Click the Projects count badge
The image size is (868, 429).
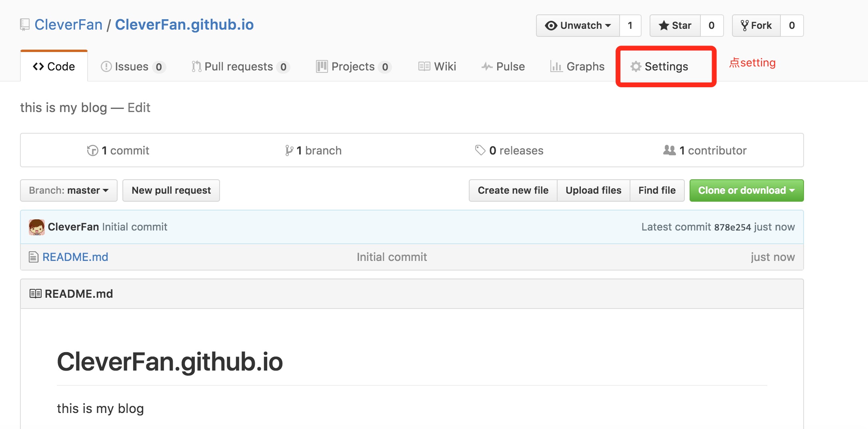(x=385, y=67)
